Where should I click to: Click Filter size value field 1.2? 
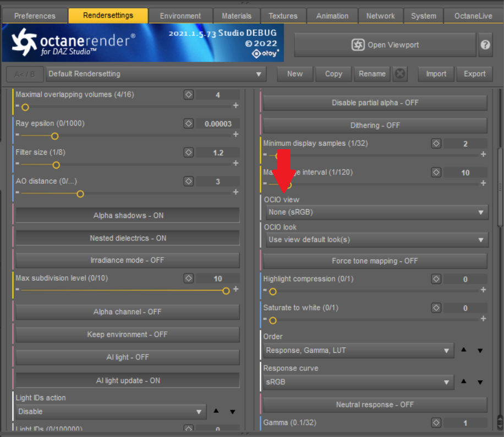[218, 153]
